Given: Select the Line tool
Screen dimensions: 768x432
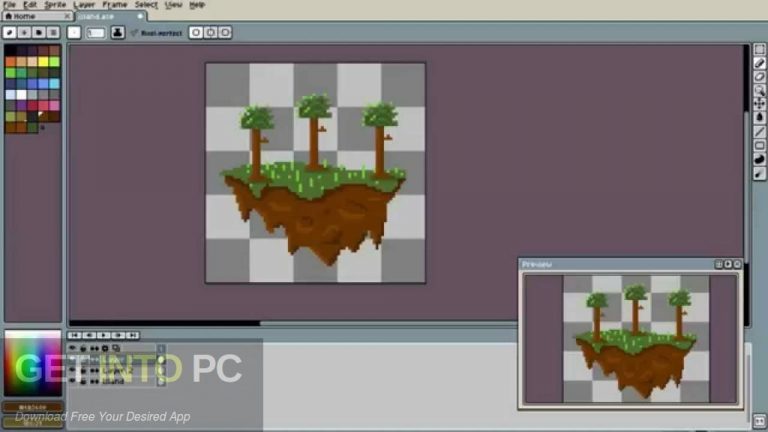Looking at the screenshot, I should tap(759, 132).
